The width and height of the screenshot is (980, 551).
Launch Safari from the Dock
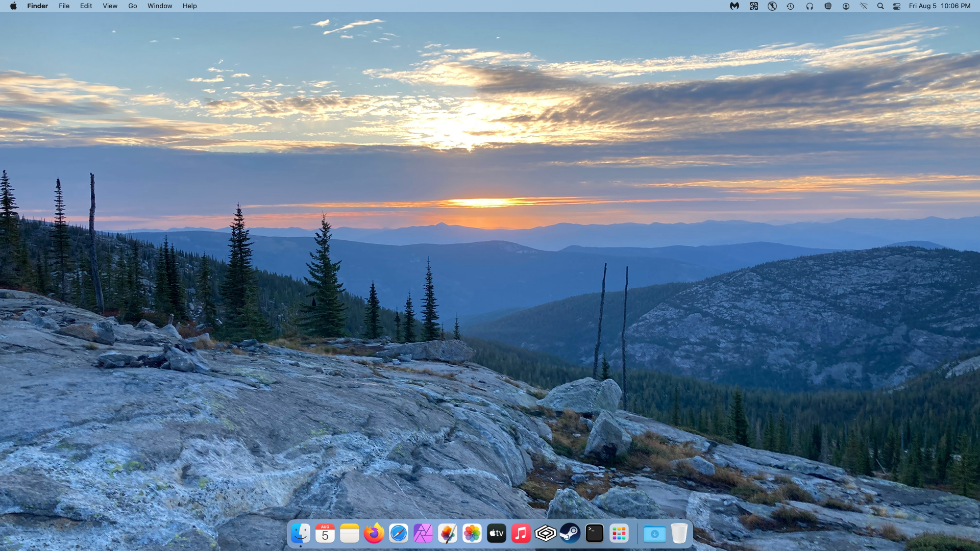(x=399, y=534)
